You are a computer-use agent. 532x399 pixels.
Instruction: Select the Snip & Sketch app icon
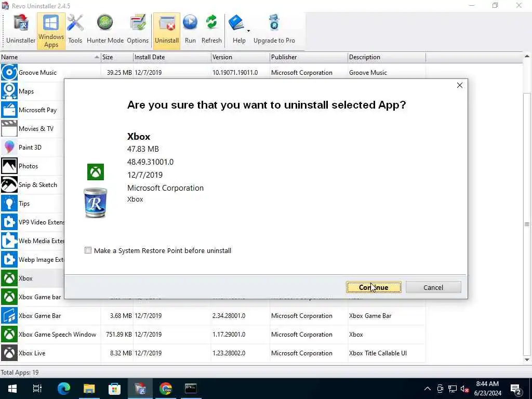pyautogui.click(x=9, y=184)
